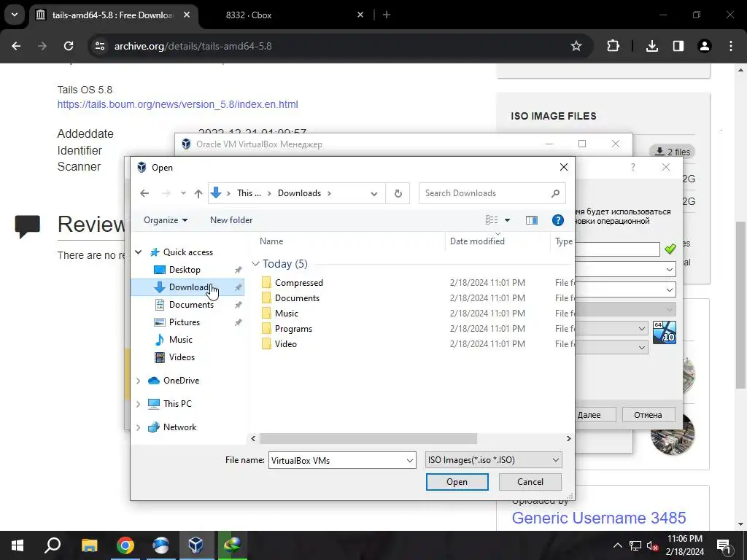Click the Downloads breadcrumb in address bar

[x=299, y=193]
